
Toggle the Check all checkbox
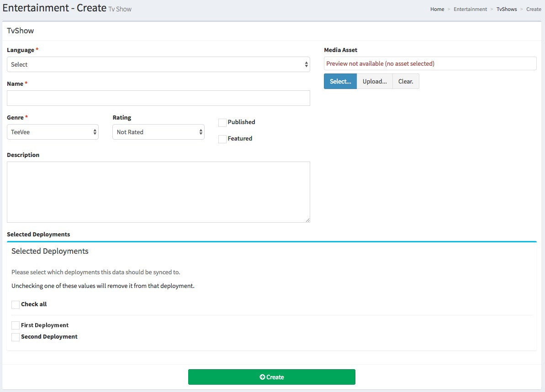tap(16, 304)
